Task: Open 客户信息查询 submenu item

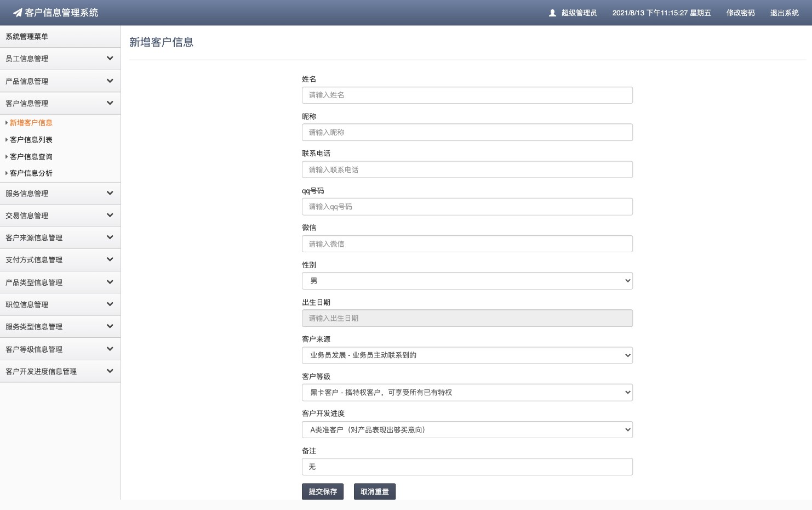Action: click(x=31, y=157)
